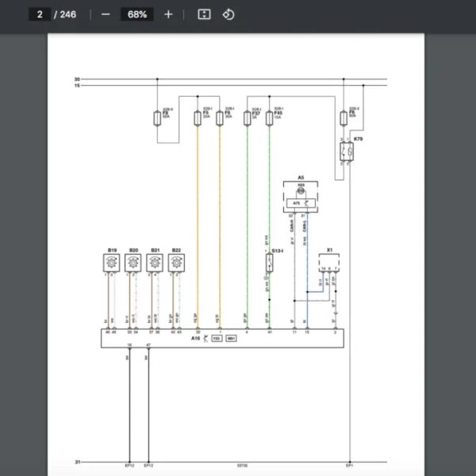Click the F37 fuse symbol
476x476 pixels.
click(247, 119)
